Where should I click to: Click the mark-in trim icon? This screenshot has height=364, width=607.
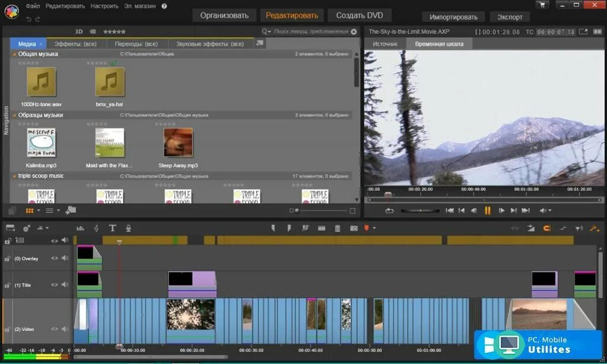coord(273,228)
